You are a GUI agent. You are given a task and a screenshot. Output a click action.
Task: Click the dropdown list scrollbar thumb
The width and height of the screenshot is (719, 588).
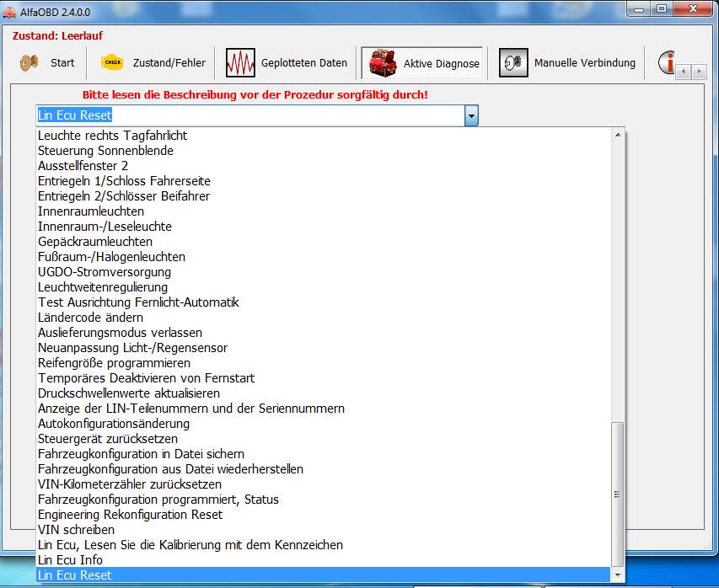618,493
